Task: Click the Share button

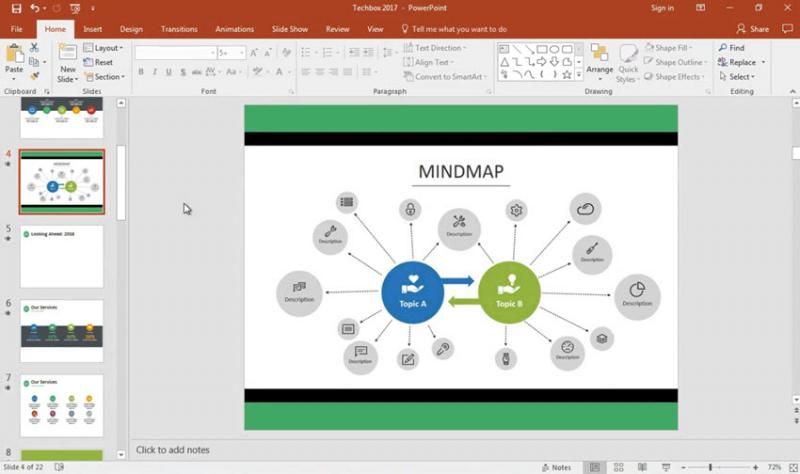Action: click(x=753, y=29)
